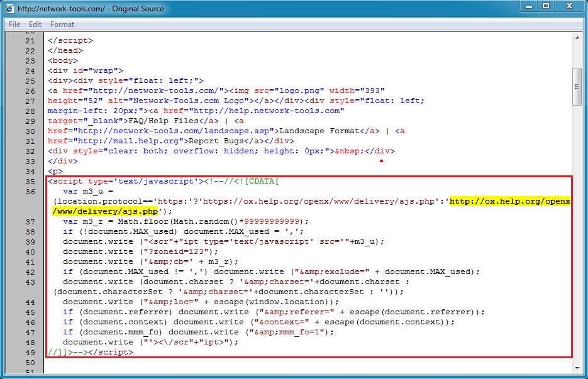The height and width of the screenshot is (379, 588).
Task: Click the "Network-Tools.com Logo" alt text
Action: click(189, 101)
